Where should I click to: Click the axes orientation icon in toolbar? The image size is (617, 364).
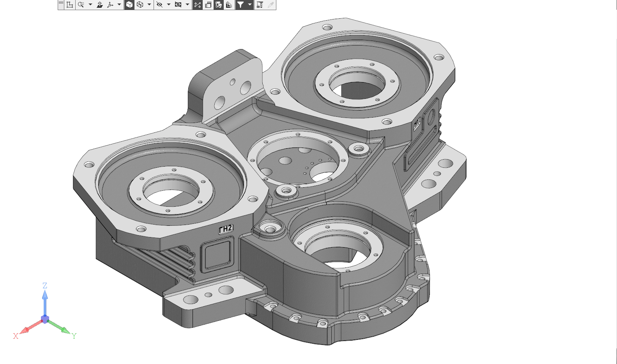click(x=110, y=5)
